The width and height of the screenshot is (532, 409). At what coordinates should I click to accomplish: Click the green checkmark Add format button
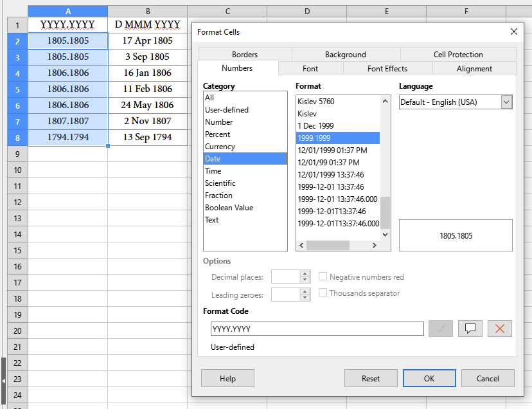pyautogui.click(x=440, y=329)
